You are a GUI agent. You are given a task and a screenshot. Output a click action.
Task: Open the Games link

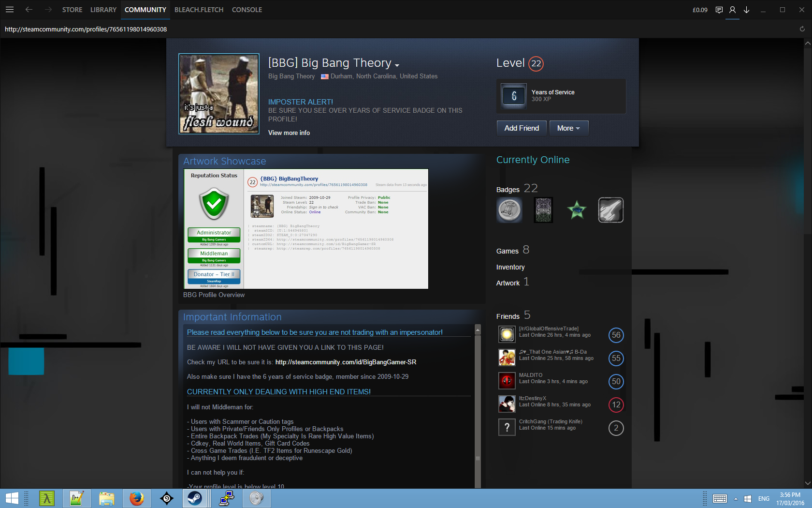click(507, 251)
